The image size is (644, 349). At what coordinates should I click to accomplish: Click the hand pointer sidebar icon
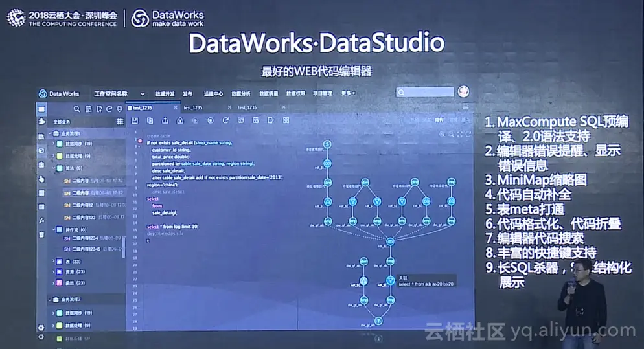[x=41, y=179]
